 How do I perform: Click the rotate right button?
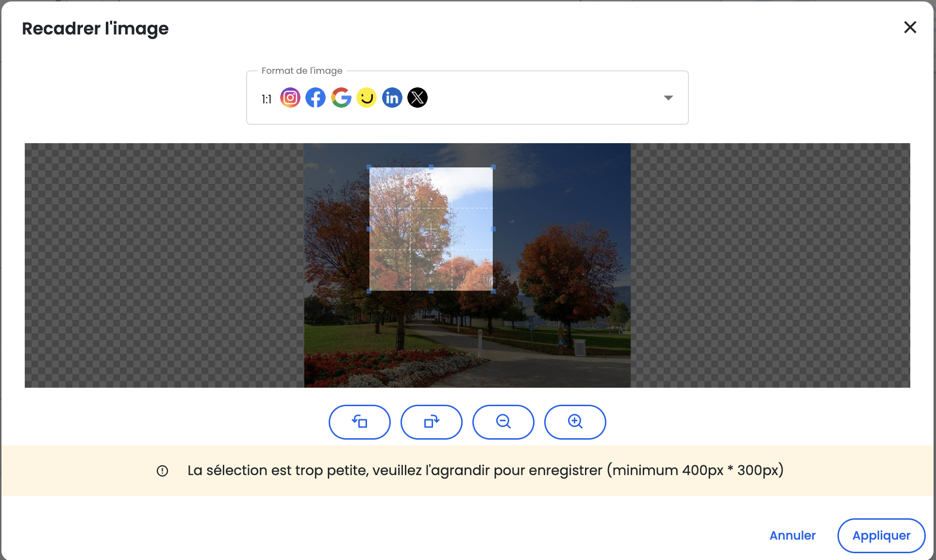[431, 422]
